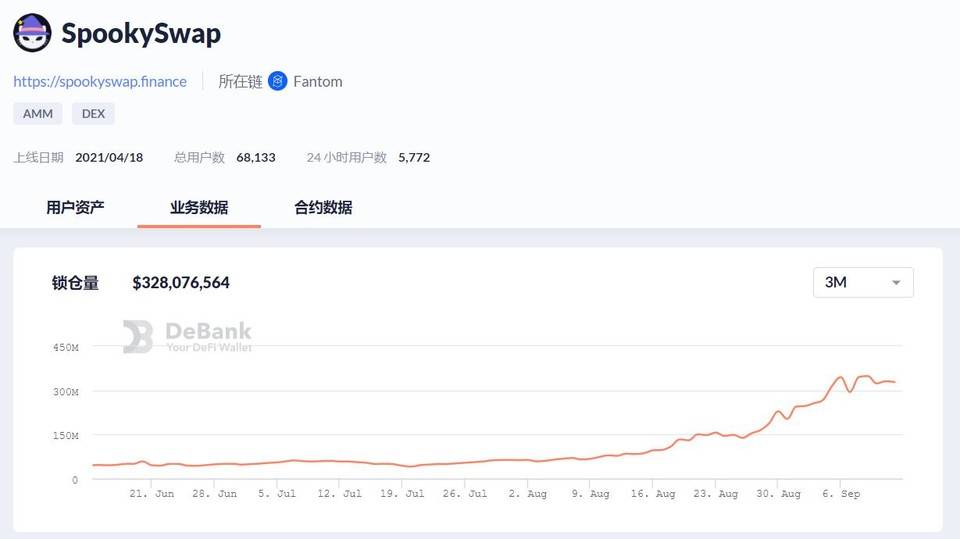Click the 21. Jun x-axis label
The image size is (960, 539).
tap(152, 493)
